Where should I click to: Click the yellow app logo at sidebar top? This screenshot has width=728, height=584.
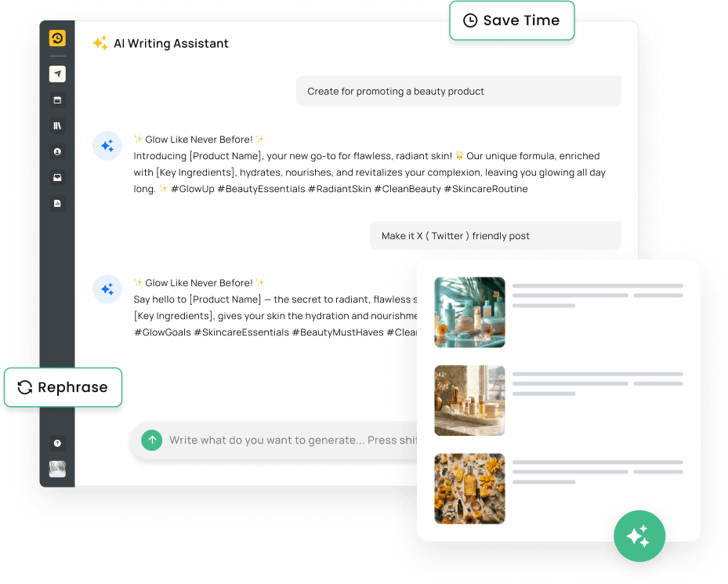coord(57,38)
